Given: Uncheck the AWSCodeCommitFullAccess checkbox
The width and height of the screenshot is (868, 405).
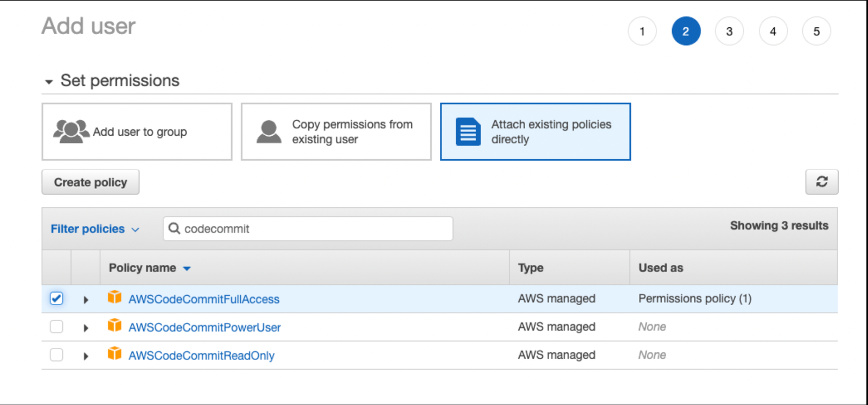Looking at the screenshot, I should [x=56, y=298].
